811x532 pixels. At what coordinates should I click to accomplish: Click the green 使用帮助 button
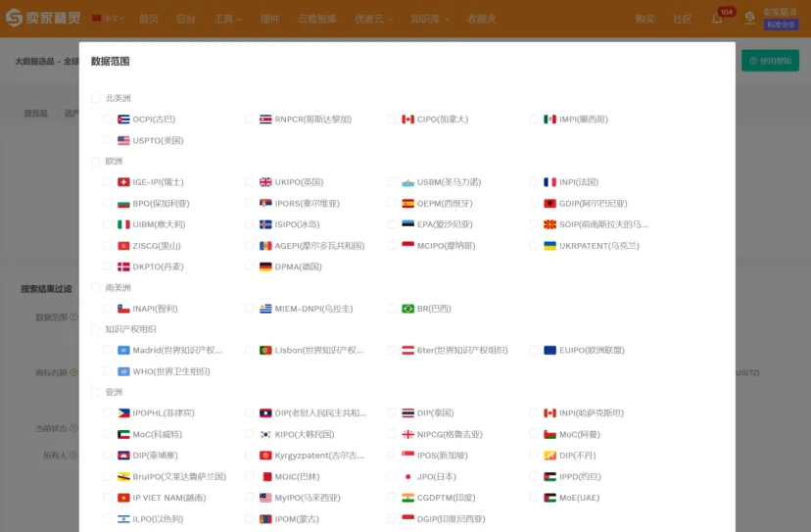tap(770, 61)
